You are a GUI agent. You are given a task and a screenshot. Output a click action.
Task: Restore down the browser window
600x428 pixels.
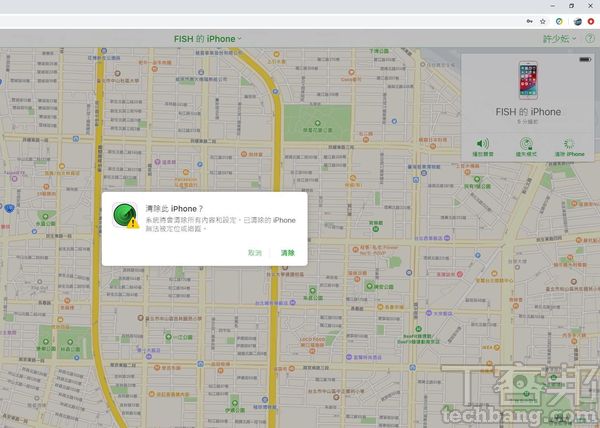click(x=571, y=6)
